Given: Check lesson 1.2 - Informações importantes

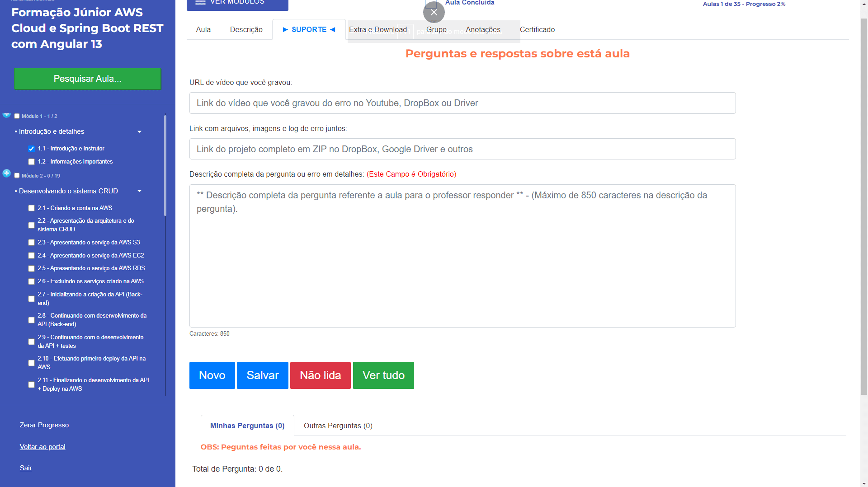Looking at the screenshot, I should pos(31,162).
